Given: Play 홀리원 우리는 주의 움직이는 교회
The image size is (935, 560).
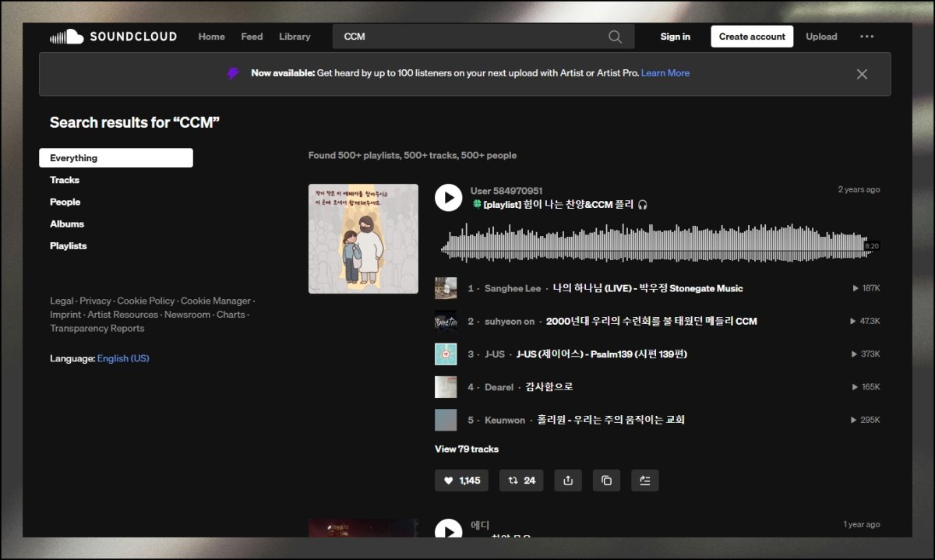Looking at the screenshot, I should click(x=611, y=420).
